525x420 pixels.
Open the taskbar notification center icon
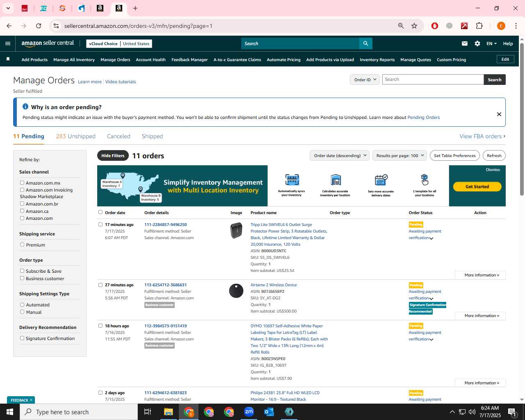(x=512, y=412)
